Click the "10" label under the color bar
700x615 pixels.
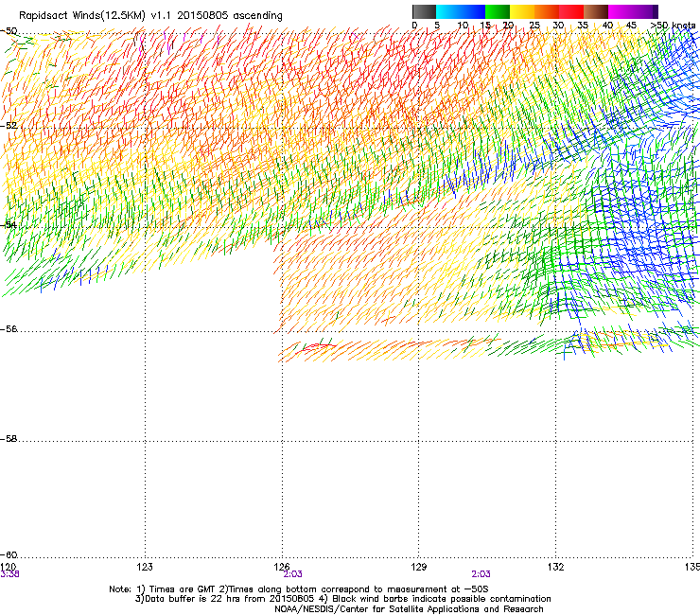[x=463, y=26]
